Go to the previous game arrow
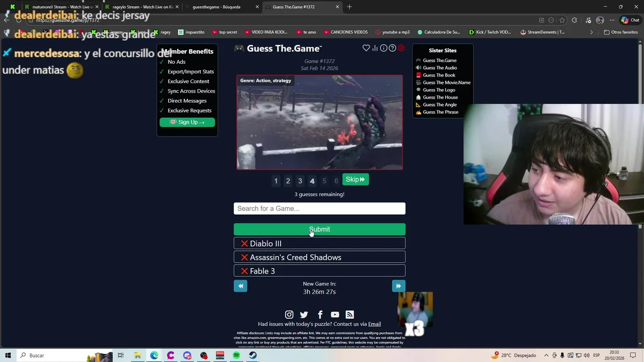Screen dimensions: 644x362 coord(240,286)
